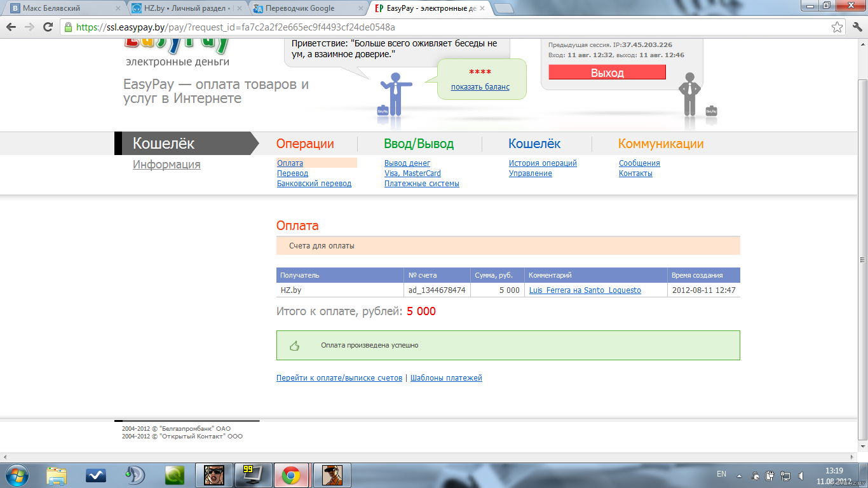
Task: Open the second GTA San Andreas taskbar icon
Action: pos(332,475)
